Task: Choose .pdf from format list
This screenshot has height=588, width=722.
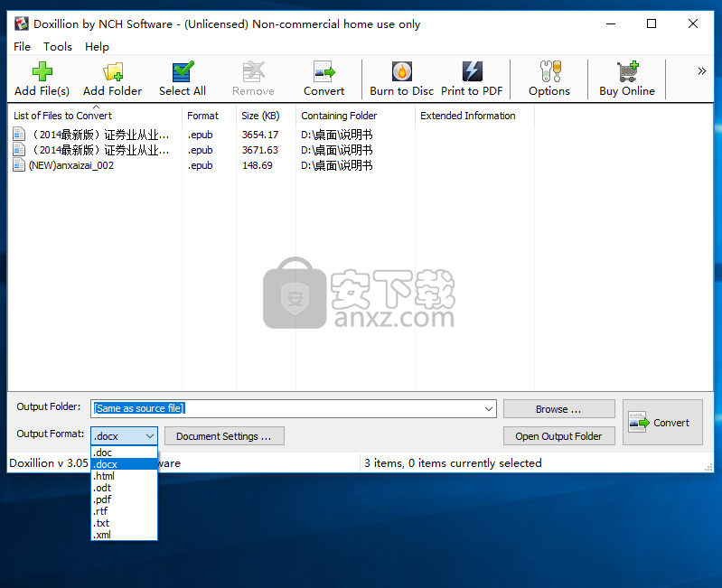Action: tap(125, 499)
